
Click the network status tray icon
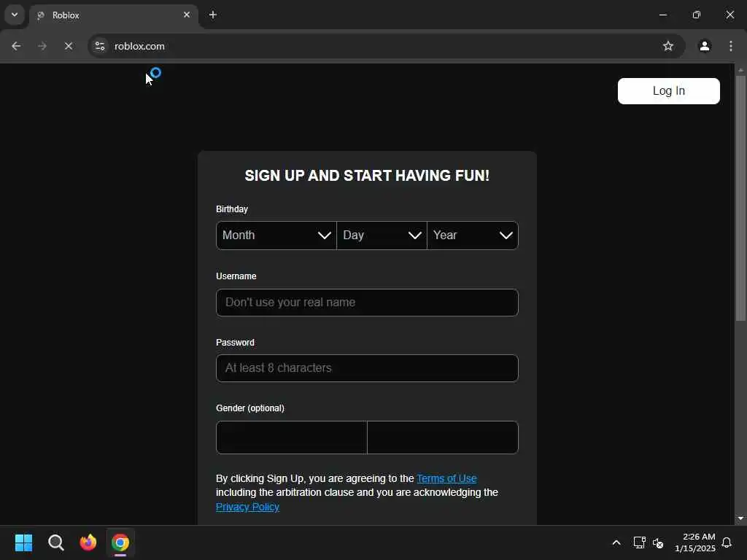pyautogui.click(x=639, y=542)
